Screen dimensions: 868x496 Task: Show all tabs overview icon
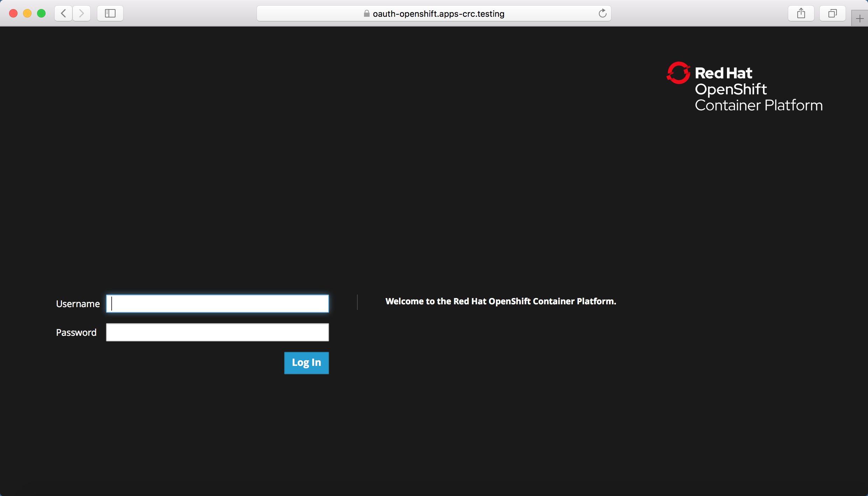pyautogui.click(x=833, y=13)
